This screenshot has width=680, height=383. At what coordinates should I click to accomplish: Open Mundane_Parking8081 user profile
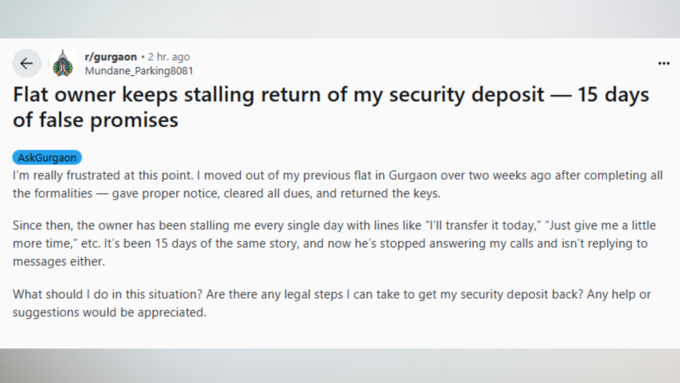tap(139, 71)
